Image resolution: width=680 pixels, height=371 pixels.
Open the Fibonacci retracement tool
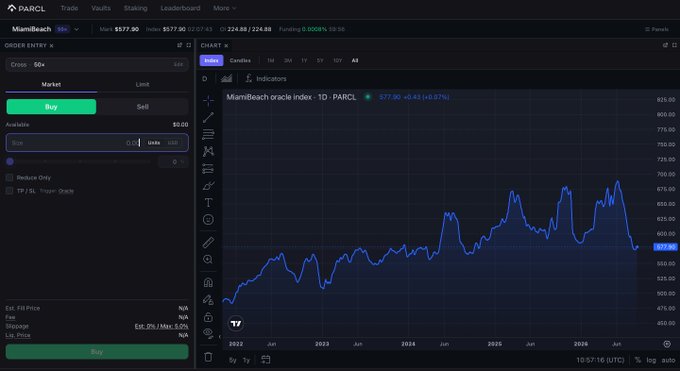tap(208, 134)
